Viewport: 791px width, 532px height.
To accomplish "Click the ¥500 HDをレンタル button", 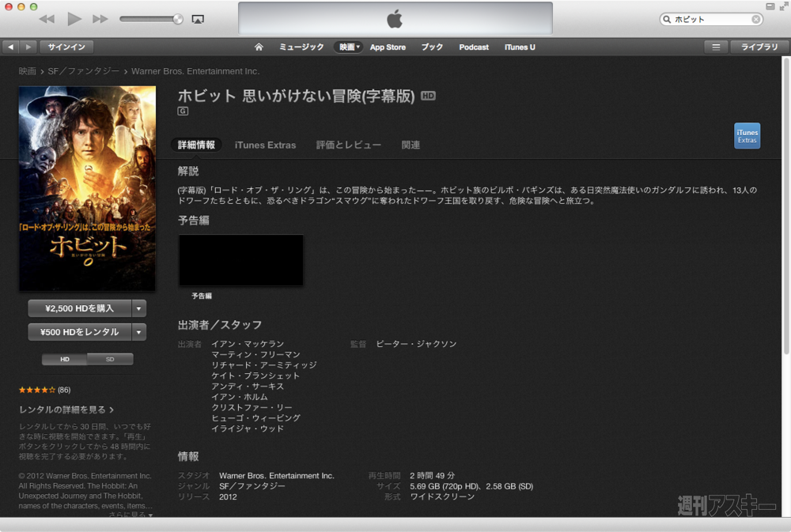I will coord(80,332).
